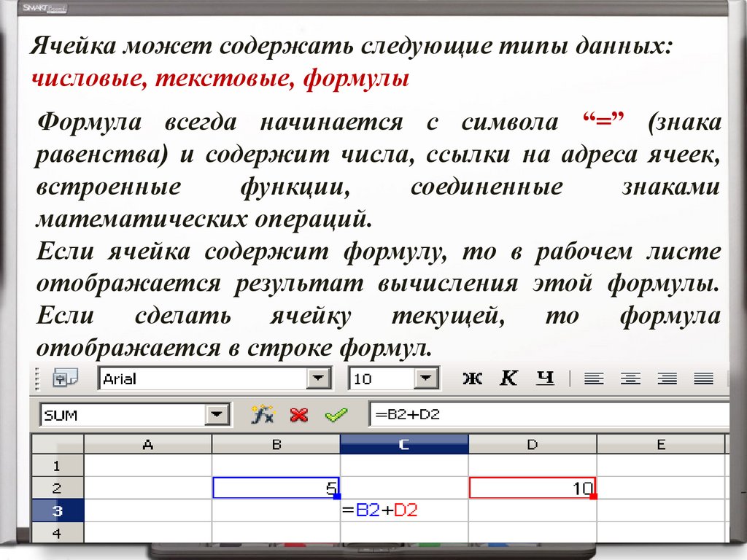Select row 1 header
Image resolution: width=747 pixels, height=560 pixels.
pos(57,465)
